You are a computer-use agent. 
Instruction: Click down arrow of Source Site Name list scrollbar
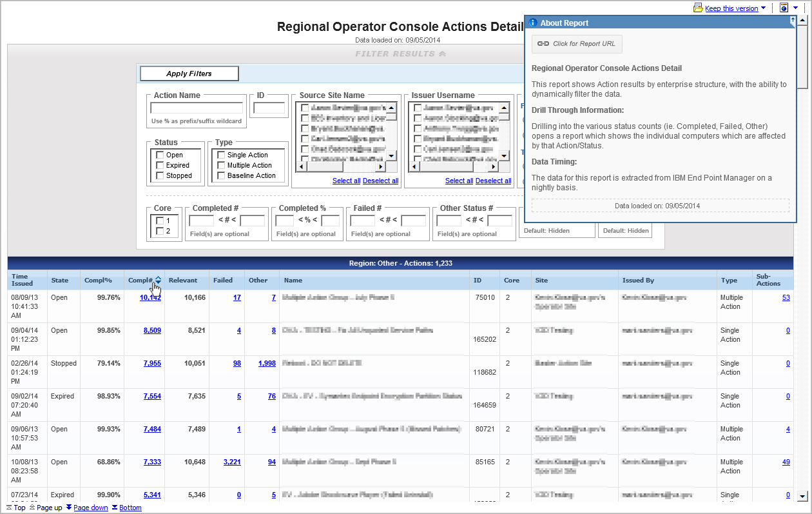coord(391,156)
